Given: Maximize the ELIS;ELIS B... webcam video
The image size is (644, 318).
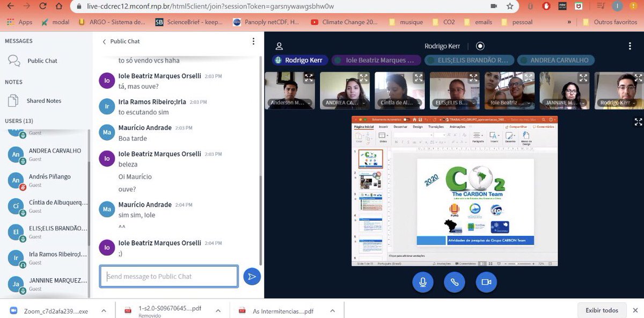Looking at the screenshot, I should coord(473,78).
